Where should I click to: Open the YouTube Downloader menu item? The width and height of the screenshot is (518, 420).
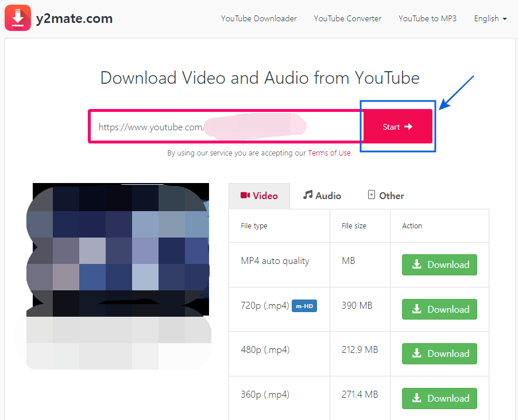pyautogui.click(x=258, y=18)
